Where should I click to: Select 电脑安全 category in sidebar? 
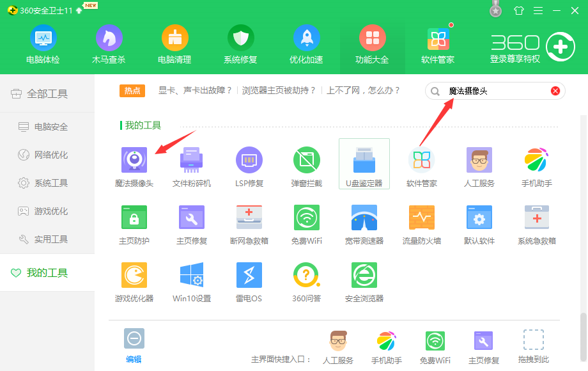[47, 127]
